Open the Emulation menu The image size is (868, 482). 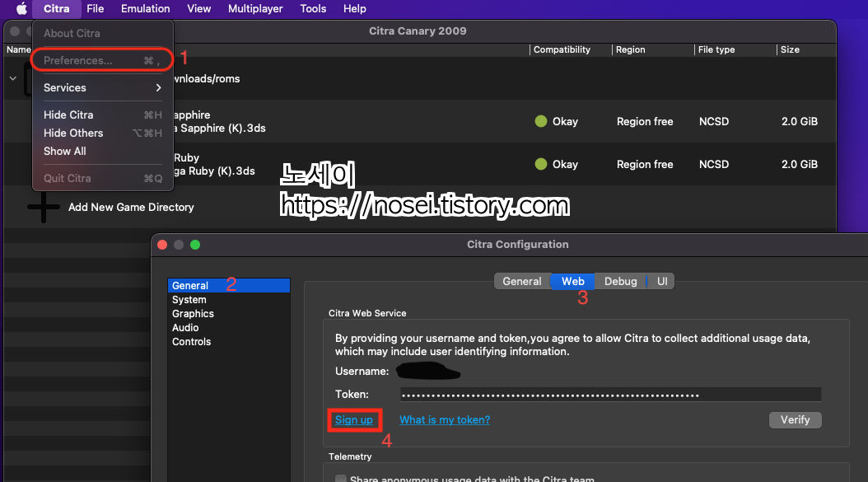coord(145,8)
